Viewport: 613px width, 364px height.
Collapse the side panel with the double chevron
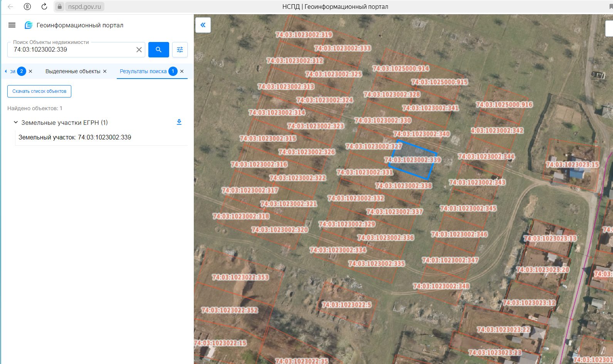(203, 25)
